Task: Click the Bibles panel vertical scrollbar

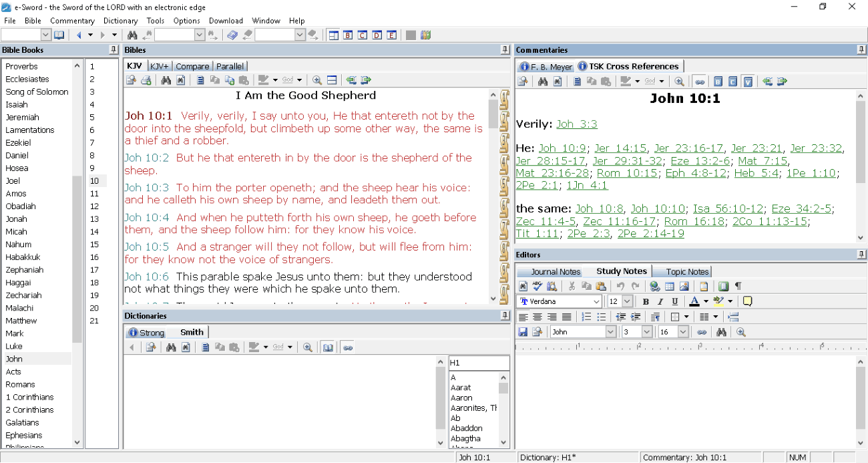Action: (493, 196)
